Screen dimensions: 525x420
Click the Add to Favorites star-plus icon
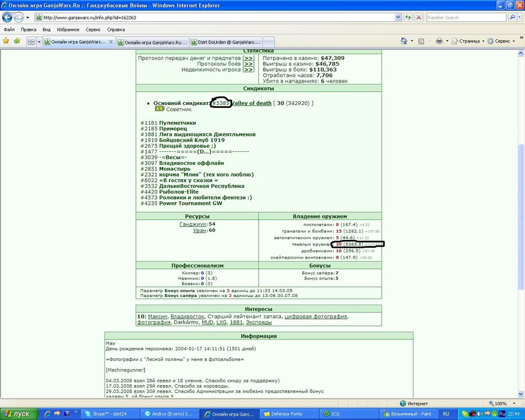(x=17, y=41)
